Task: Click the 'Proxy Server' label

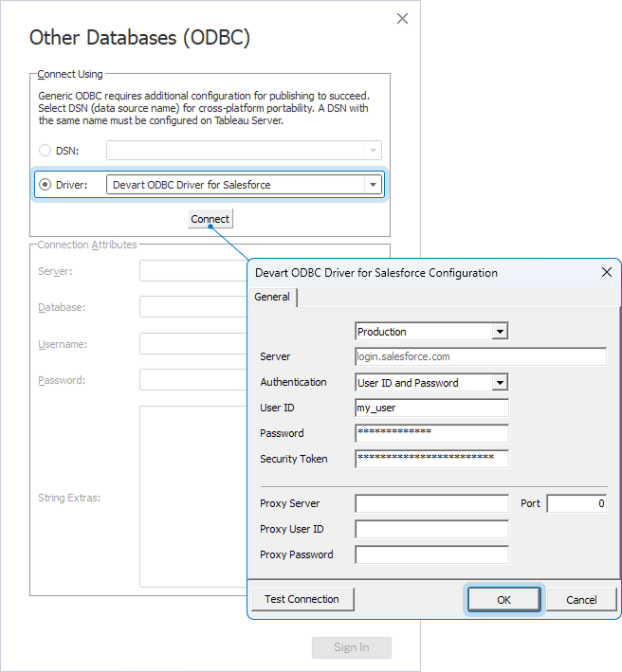Action: tap(290, 503)
